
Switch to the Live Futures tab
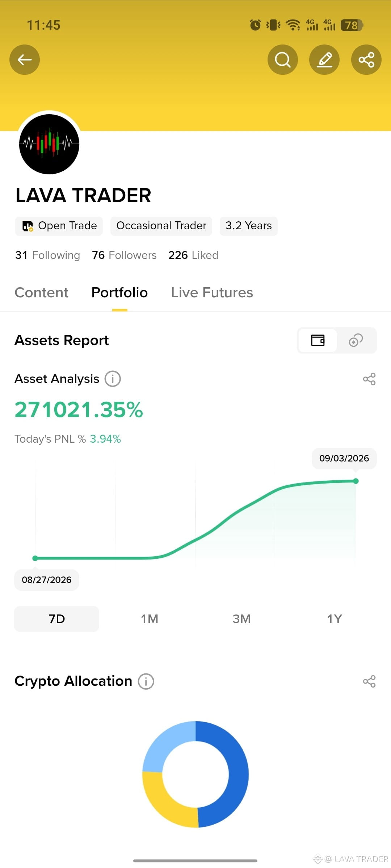[x=212, y=293]
